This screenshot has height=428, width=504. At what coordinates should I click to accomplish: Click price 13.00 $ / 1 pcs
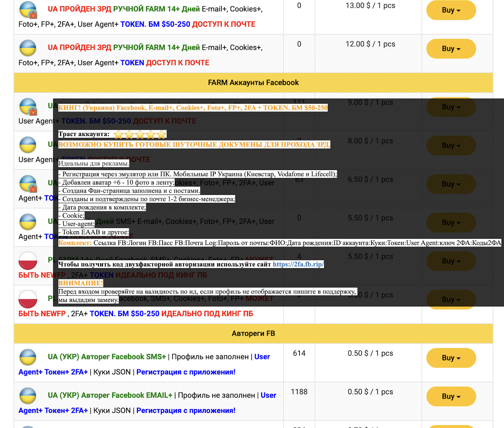[370, 6]
